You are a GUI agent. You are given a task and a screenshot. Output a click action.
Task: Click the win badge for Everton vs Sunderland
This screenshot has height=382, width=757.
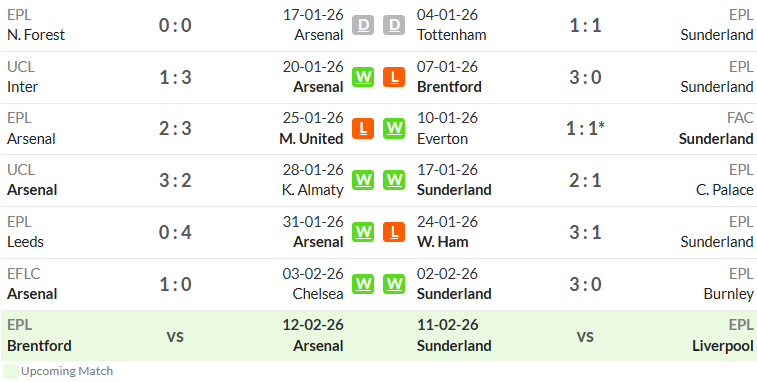pos(394,128)
